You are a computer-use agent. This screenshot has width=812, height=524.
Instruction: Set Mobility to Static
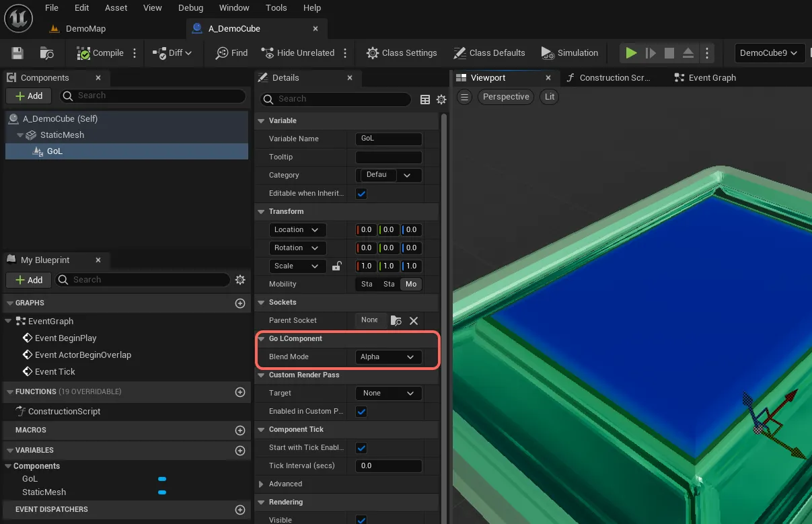pyautogui.click(x=367, y=284)
